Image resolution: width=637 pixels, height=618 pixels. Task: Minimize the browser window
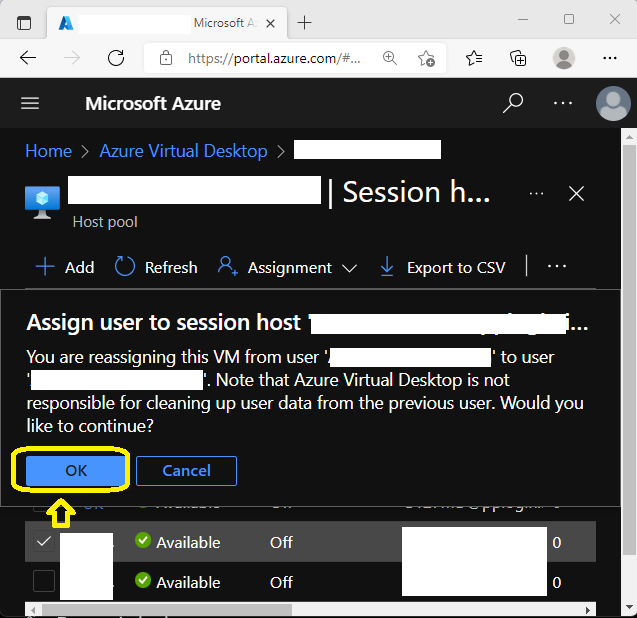click(523, 20)
